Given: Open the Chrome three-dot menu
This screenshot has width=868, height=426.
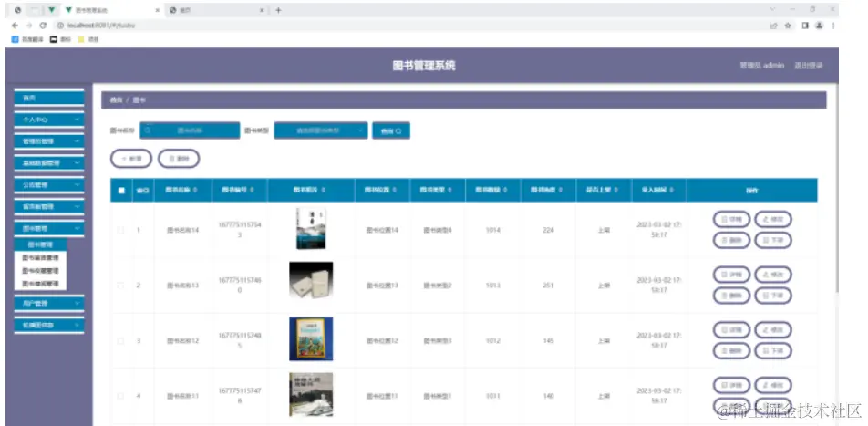Looking at the screenshot, I should click(833, 26).
